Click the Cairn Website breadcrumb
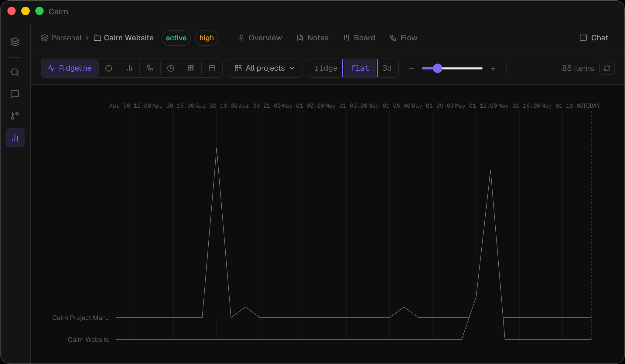 (124, 38)
